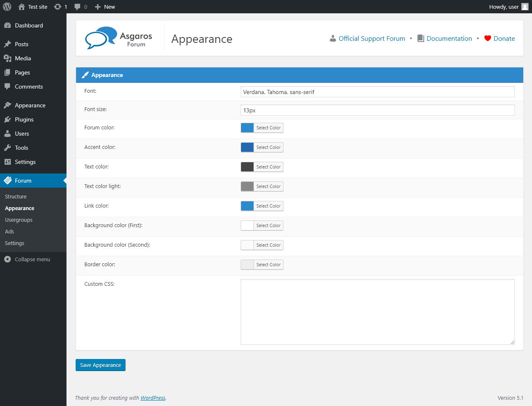
Task: Open the updates icon in admin bar
Action: 58,7
